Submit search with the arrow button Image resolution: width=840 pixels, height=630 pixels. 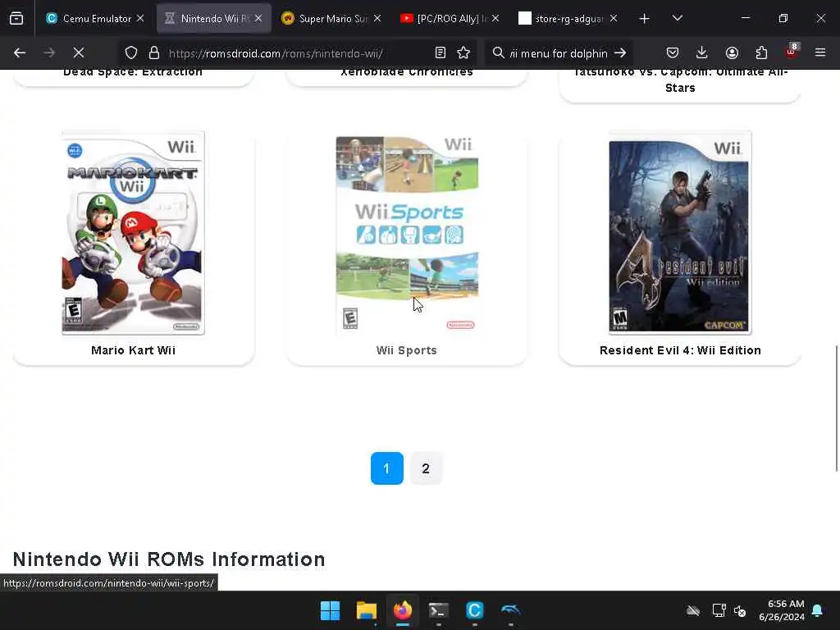point(620,52)
